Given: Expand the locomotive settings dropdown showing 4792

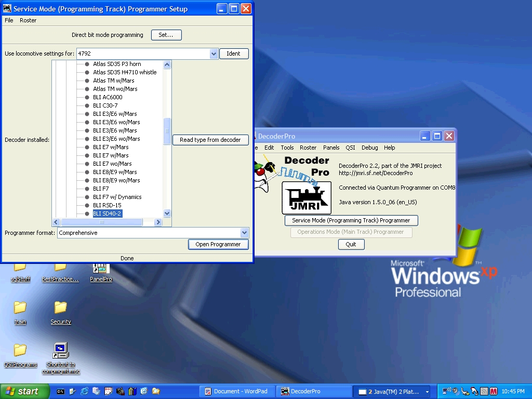Looking at the screenshot, I should (x=214, y=54).
